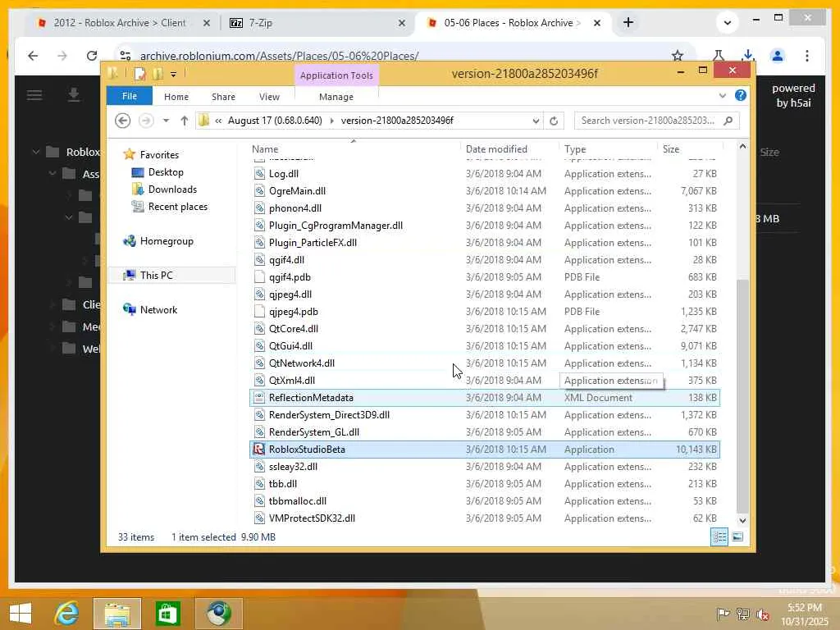Collapse the Ass folder in archive tree
The image size is (840, 630).
pyautogui.click(x=52, y=174)
